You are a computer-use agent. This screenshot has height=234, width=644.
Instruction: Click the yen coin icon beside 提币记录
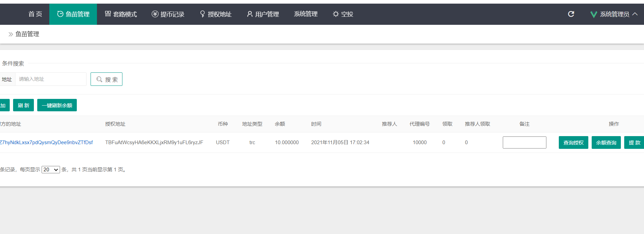(155, 14)
